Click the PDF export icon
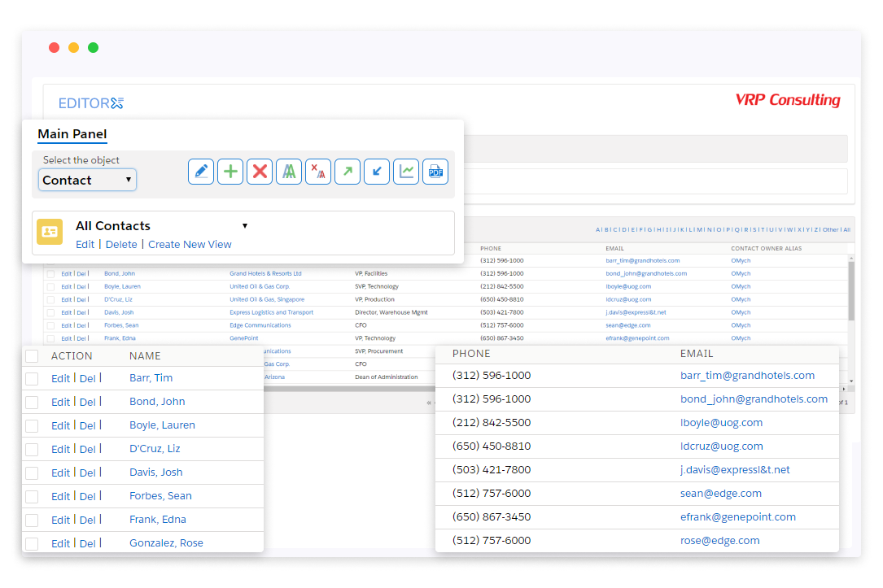Screen dimensions: 883x588 tap(435, 172)
